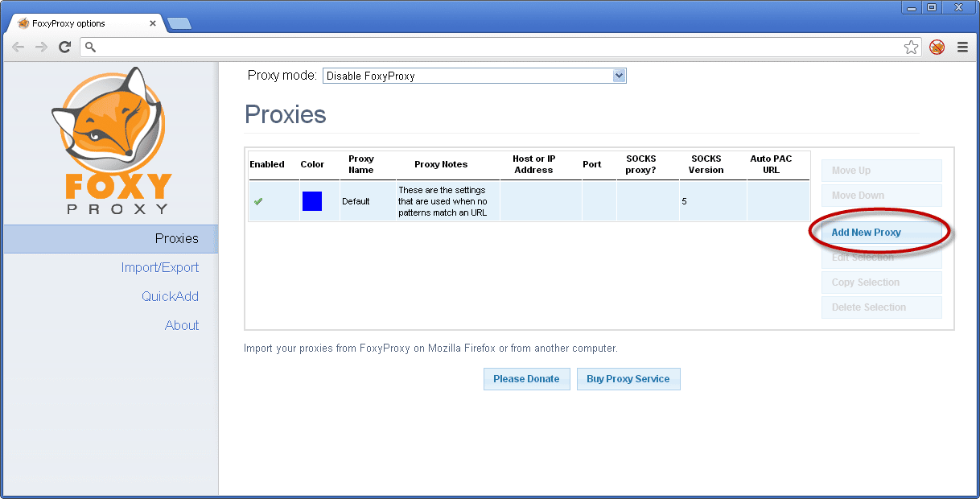Click the Add New Proxy button
980x499 pixels.
tap(881, 233)
